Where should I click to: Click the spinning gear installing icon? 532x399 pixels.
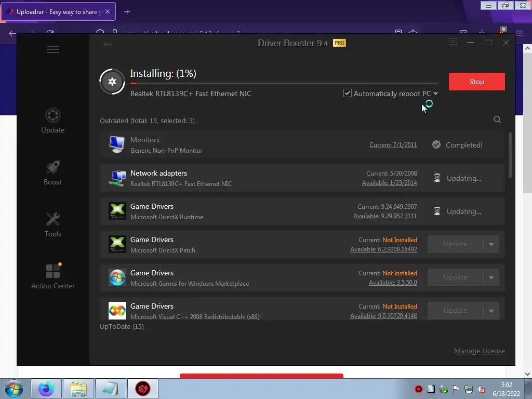click(x=112, y=82)
